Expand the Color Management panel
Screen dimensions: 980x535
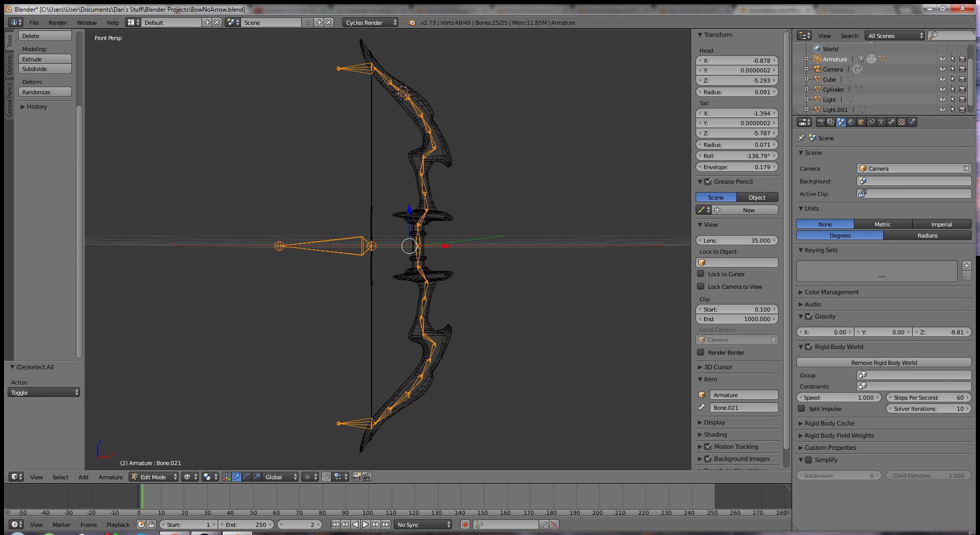(x=832, y=292)
